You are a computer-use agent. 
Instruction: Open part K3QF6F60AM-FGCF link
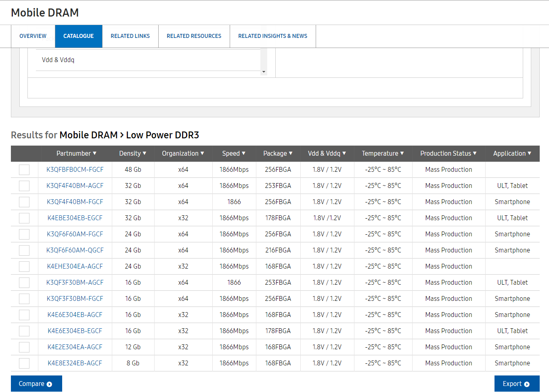(x=75, y=234)
